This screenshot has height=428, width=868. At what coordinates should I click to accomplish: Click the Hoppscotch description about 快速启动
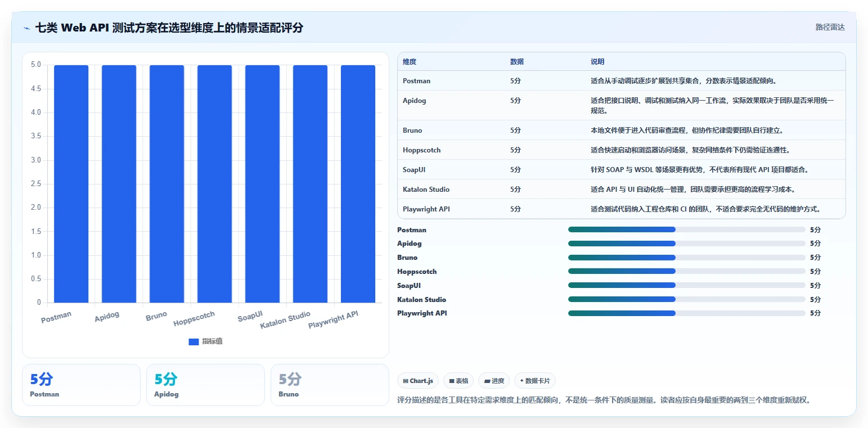click(690, 150)
